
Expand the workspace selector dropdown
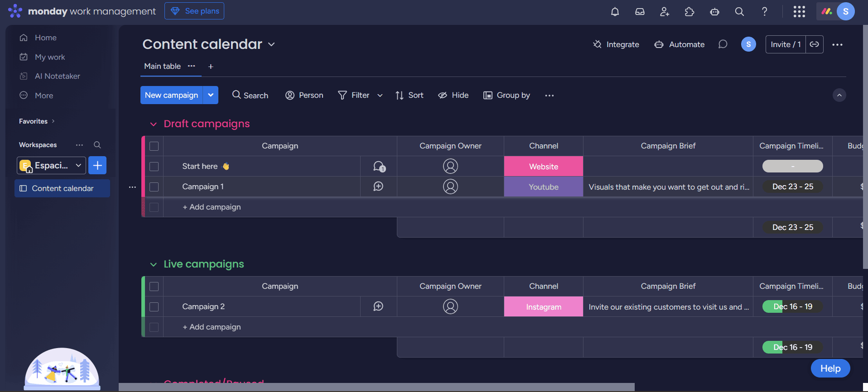click(x=78, y=165)
